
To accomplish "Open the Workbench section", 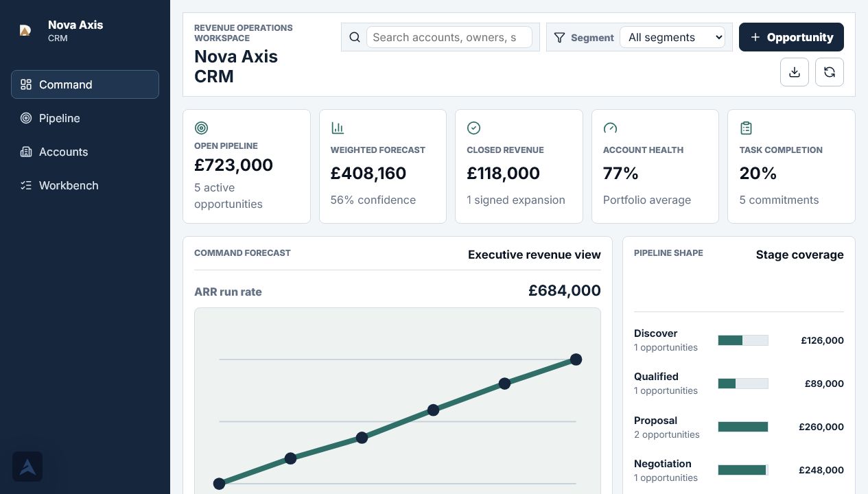I will tap(85, 185).
